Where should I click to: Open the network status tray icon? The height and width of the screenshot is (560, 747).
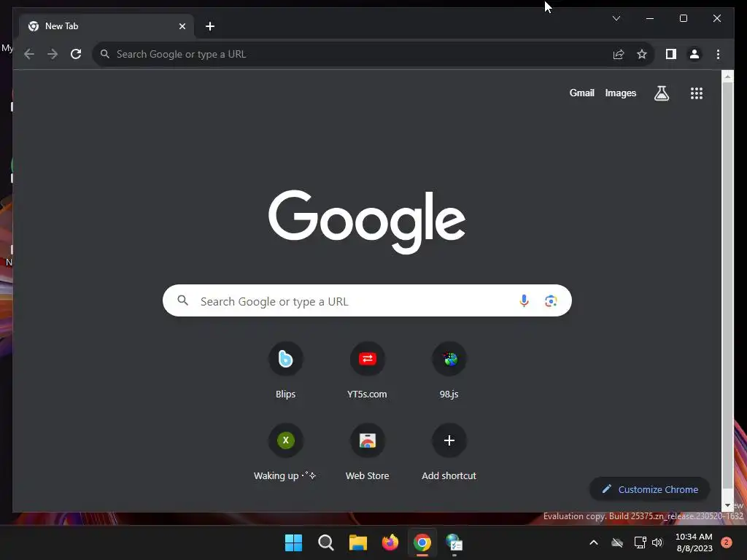pyautogui.click(x=640, y=542)
